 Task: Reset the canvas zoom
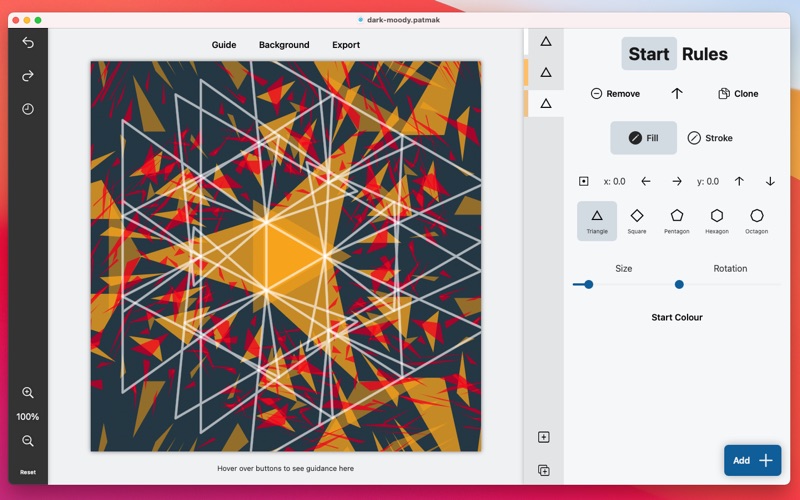coord(28,472)
